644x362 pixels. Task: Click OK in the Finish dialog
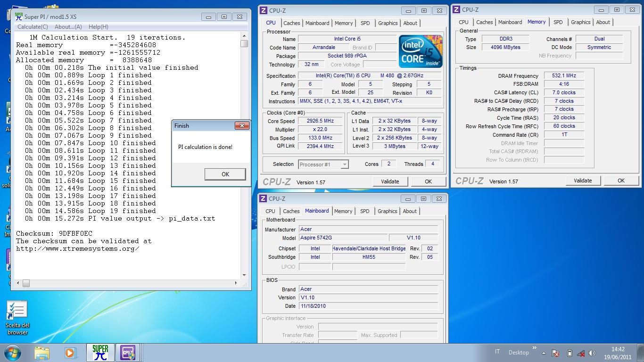pos(225,174)
